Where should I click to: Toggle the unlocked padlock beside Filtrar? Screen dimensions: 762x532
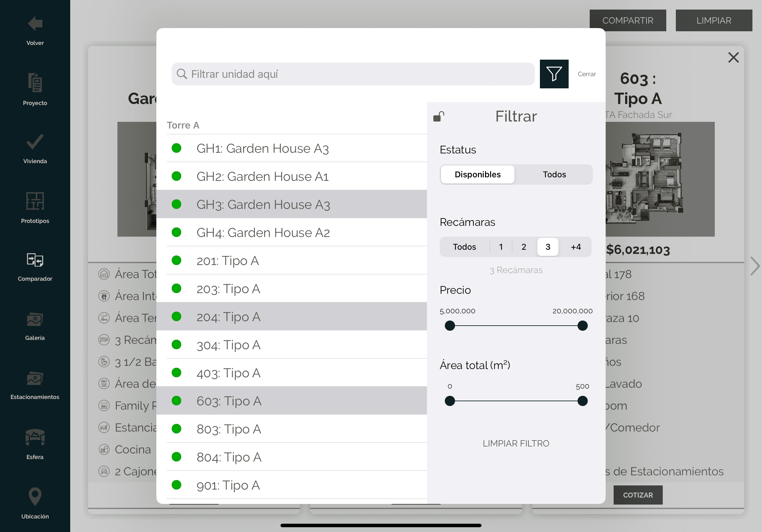point(438,116)
